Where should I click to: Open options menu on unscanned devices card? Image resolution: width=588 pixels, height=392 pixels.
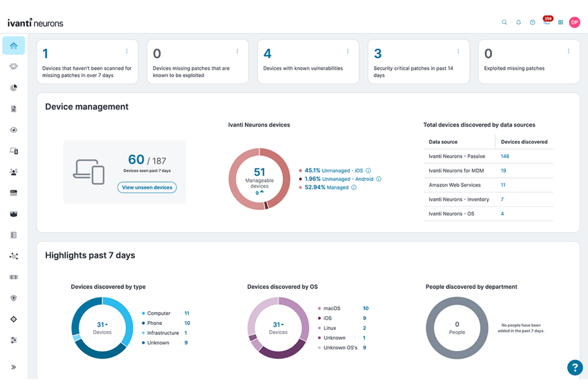[x=127, y=51]
